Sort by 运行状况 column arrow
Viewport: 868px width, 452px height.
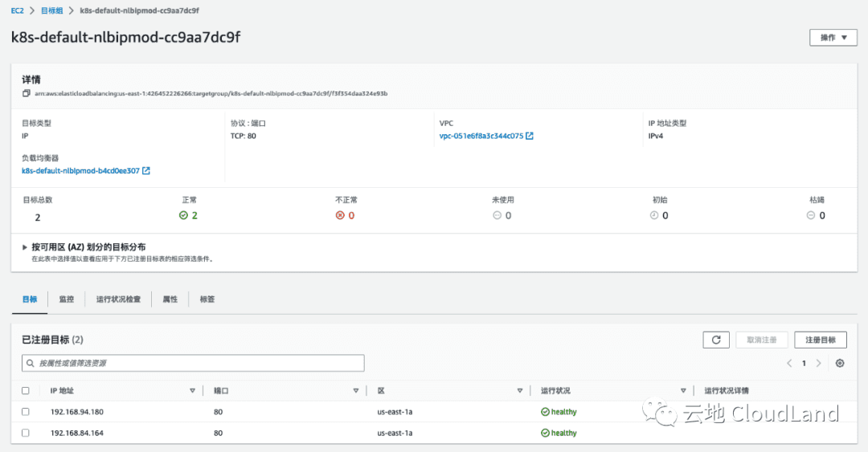coord(683,391)
